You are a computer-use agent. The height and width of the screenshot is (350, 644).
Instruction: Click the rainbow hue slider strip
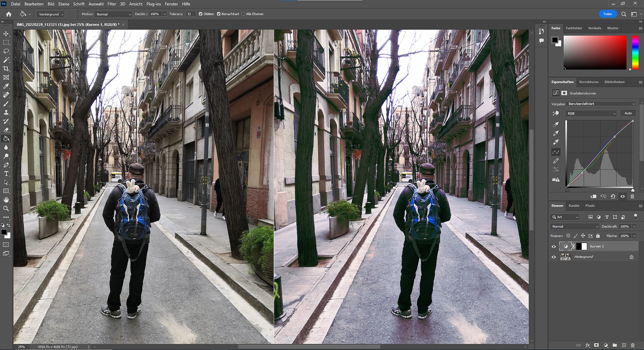[635, 52]
